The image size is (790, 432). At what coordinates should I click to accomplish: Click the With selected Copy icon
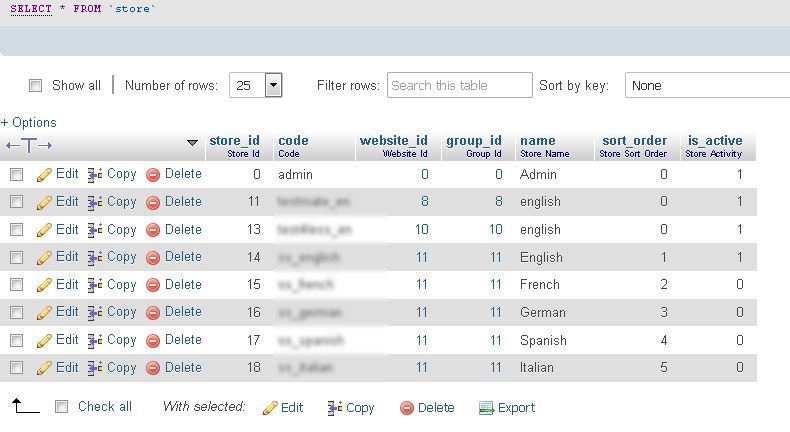tap(335, 408)
